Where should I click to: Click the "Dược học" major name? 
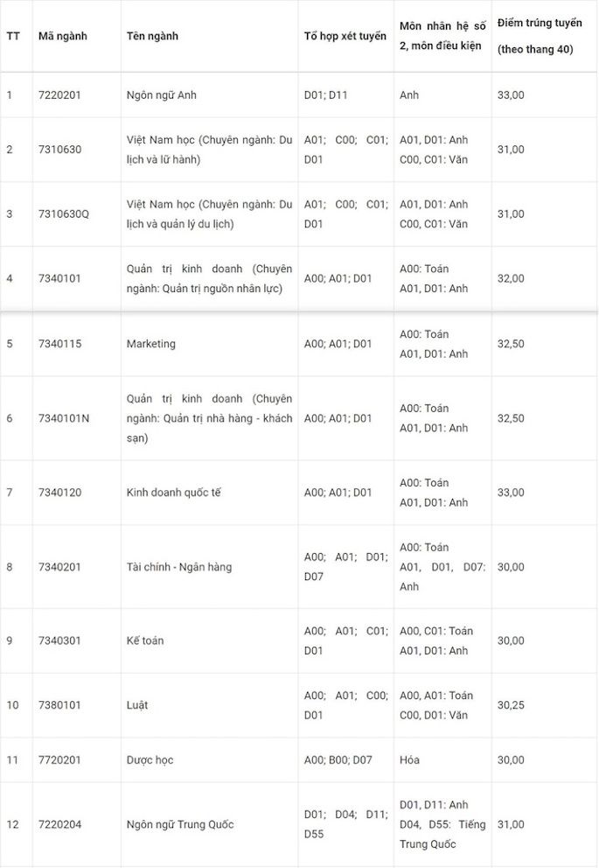coord(150,759)
